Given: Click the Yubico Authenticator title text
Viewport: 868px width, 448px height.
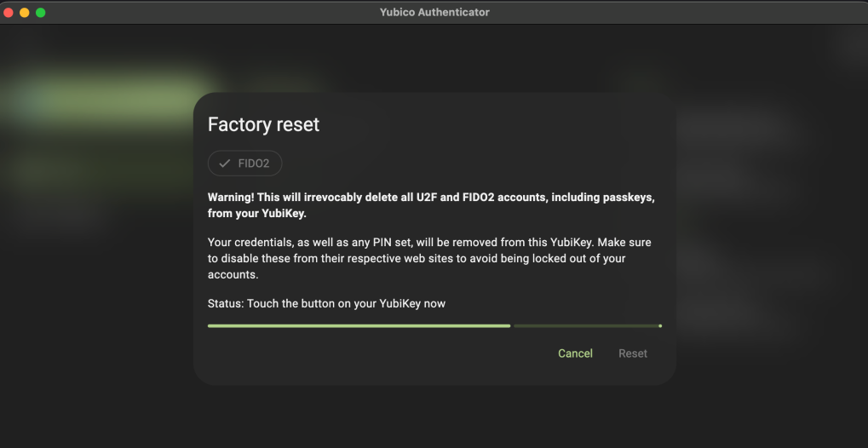Looking at the screenshot, I should 434,13.
